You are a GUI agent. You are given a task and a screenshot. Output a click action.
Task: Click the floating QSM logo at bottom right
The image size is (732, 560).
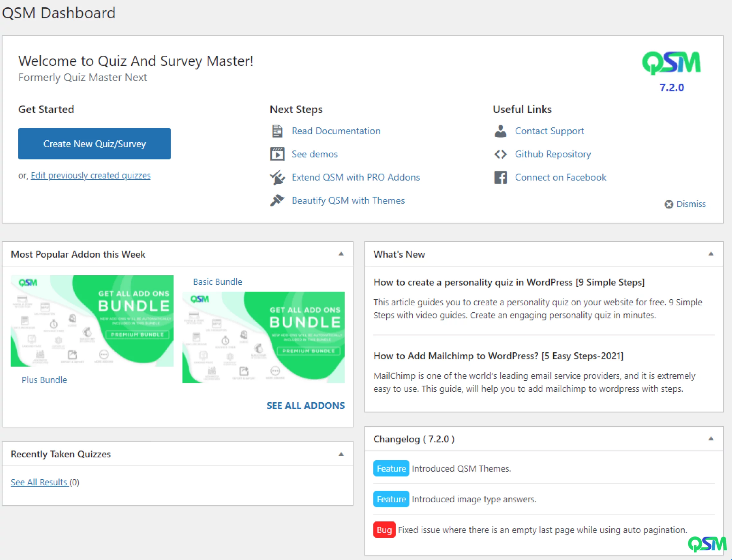[707, 544]
